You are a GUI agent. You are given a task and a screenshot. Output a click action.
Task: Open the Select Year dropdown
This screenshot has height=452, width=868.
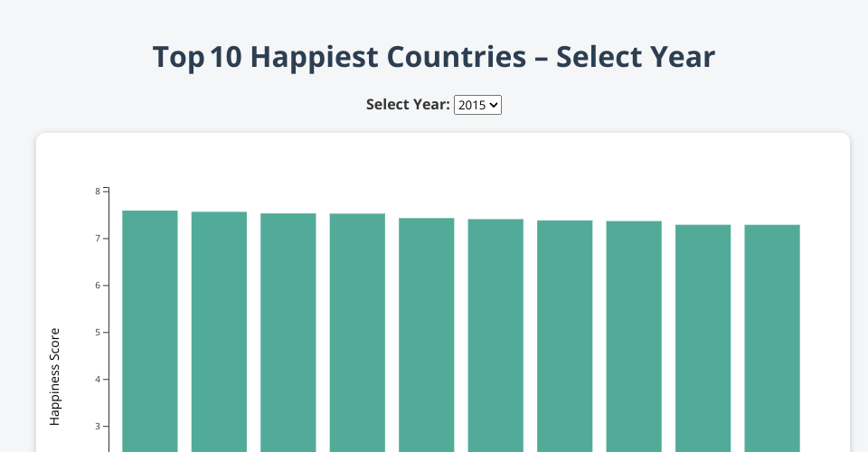tap(477, 105)
